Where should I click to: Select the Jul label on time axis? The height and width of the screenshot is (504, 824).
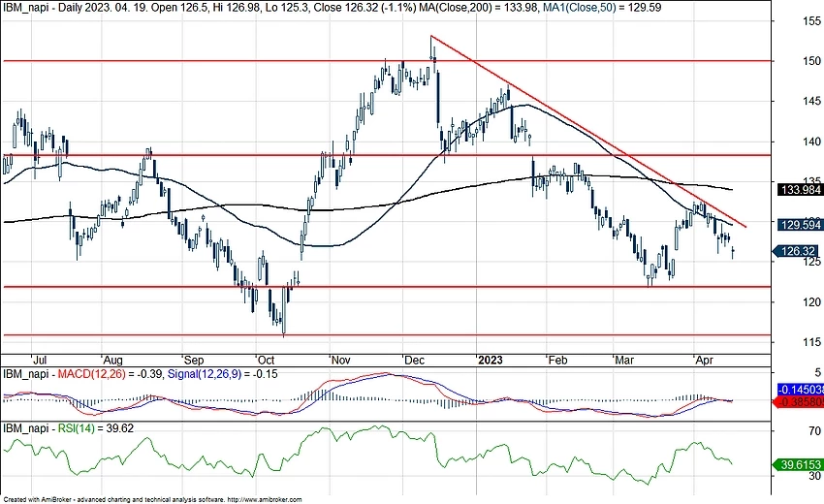tap(40, 360)
